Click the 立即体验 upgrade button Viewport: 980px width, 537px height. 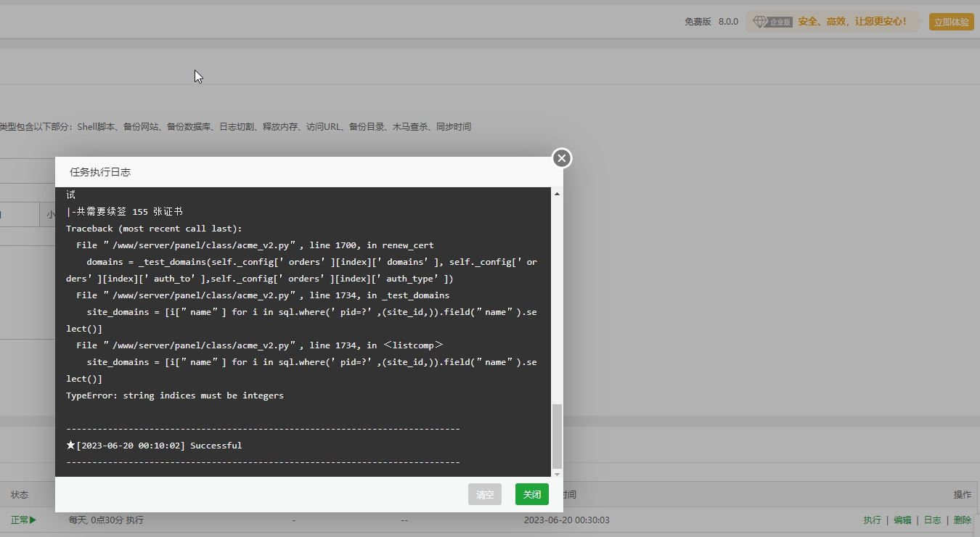tap(951, 22)
